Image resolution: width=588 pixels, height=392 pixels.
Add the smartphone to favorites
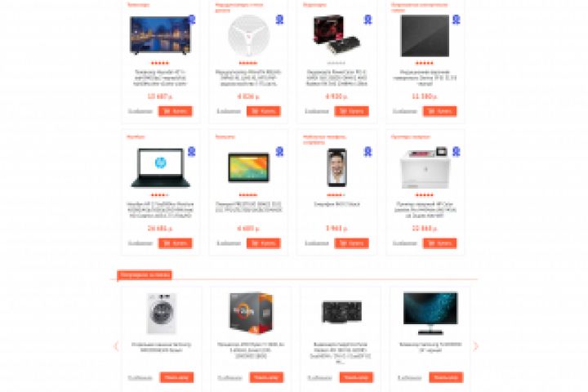tap(317, 243)
